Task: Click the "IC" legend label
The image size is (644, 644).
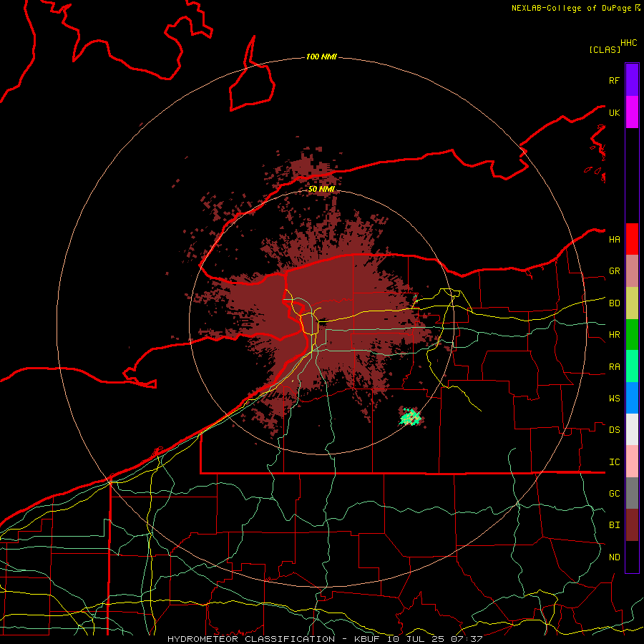Action: tap(614, 462)
